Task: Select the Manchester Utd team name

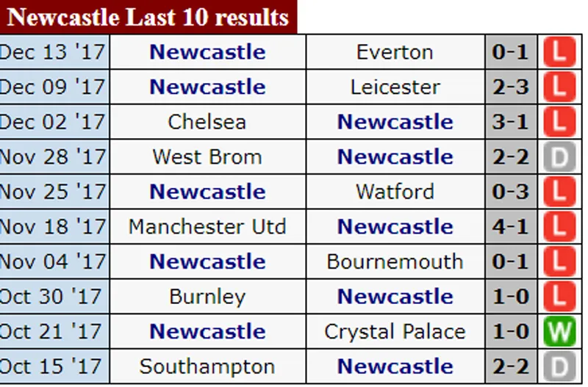Action: (x=207, y=227)
